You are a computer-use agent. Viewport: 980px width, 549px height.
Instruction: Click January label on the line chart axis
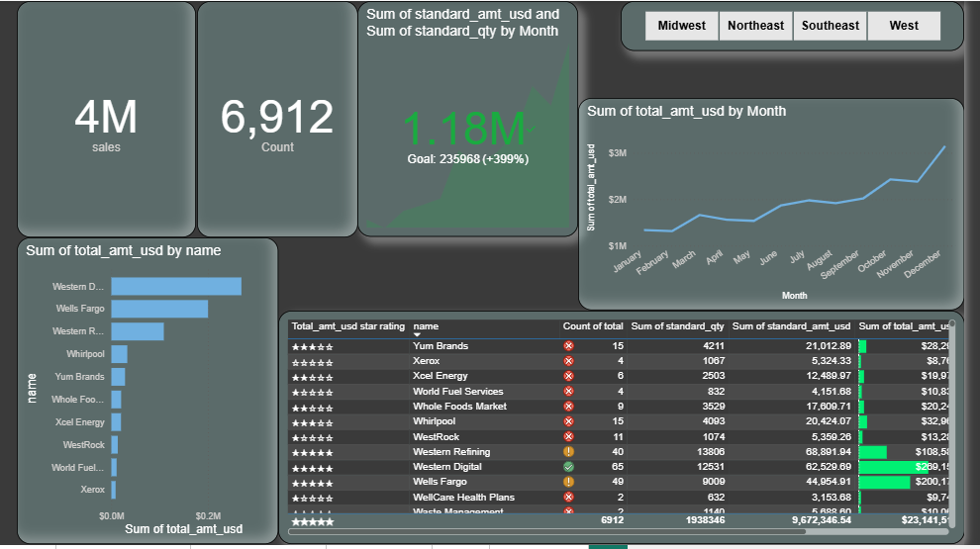[x=628, y=261]
